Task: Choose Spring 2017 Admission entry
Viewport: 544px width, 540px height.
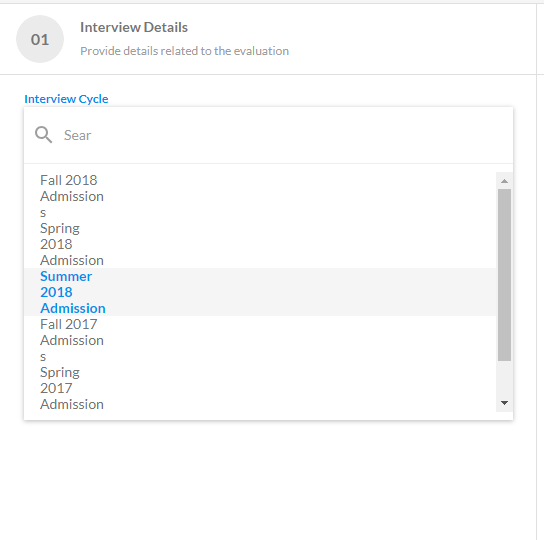Action: coord(260,388)
